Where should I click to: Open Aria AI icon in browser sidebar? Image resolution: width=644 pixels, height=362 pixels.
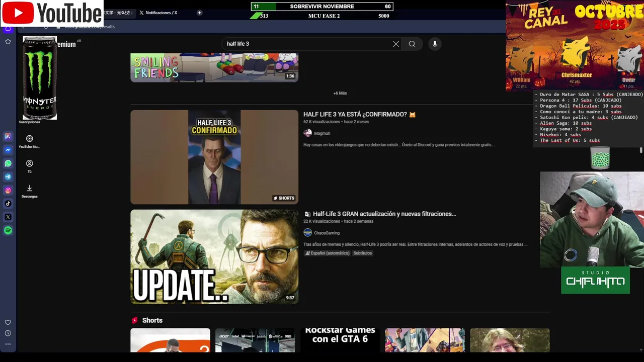[x=8, y=136]
